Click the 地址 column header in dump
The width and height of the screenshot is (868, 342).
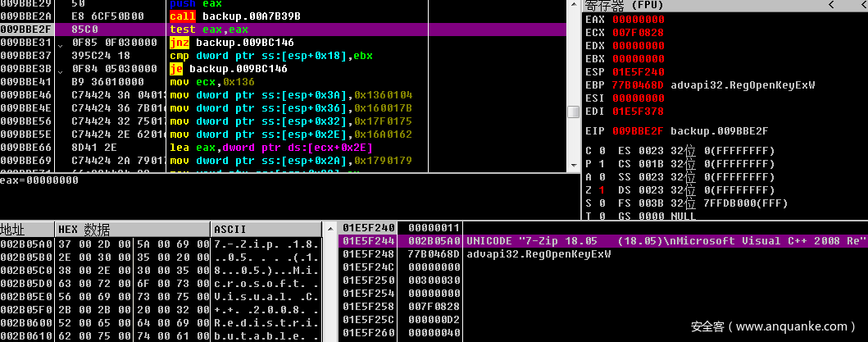pyautogui.click(x=27, y=229)
